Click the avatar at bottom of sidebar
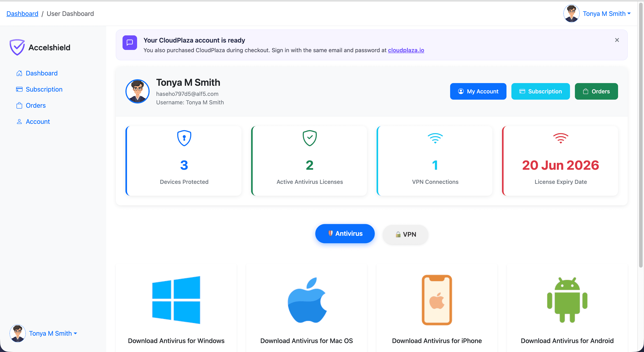The image size is (644, 352). point(17,333)
